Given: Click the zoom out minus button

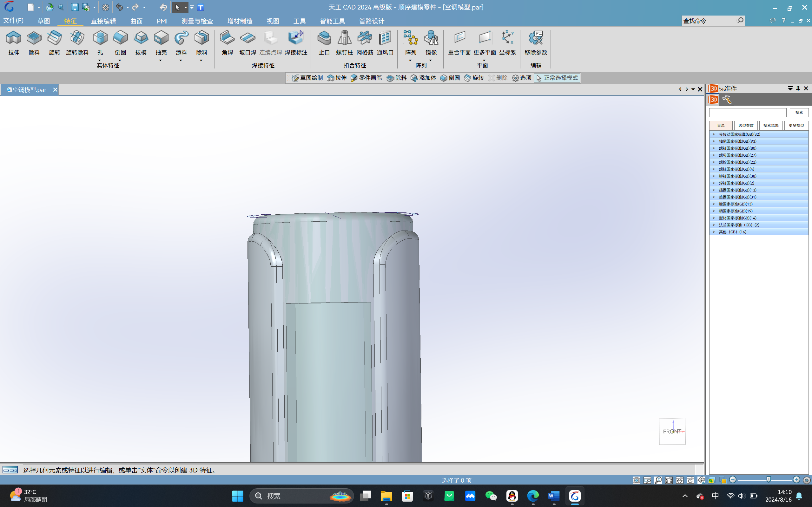Looking at the screenshot, I should click(x=733, y=480).
